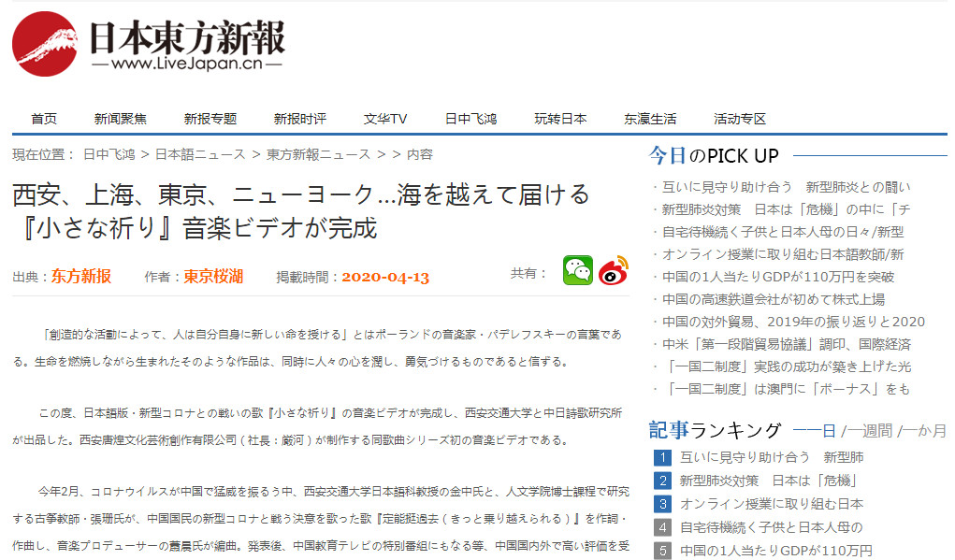Open the 中国の高速鉄道会社 pick-up article
Screen dimensions: 955x560
(773, 299)
